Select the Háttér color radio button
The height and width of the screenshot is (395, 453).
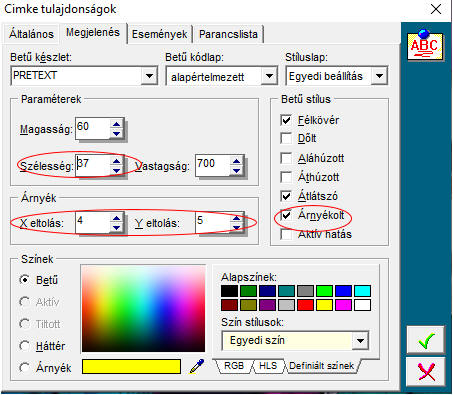pos(24,346)
